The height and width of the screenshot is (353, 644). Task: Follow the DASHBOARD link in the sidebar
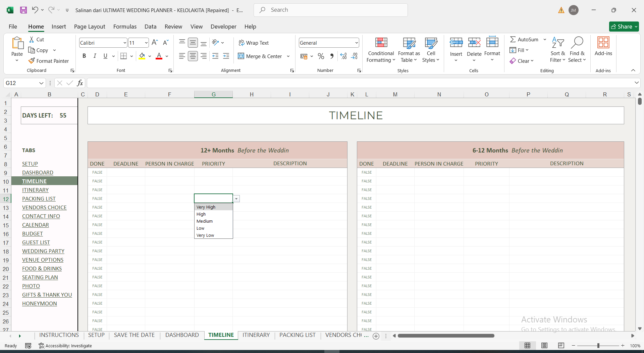[x=38, y=172]
